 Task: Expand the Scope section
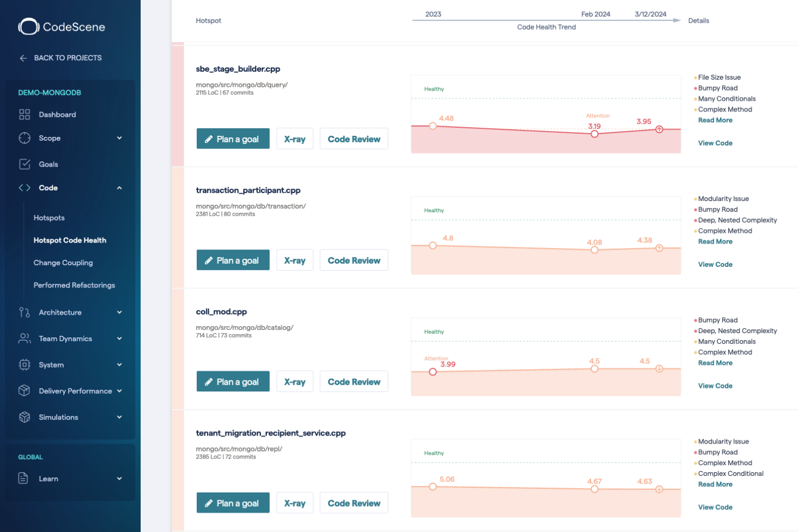(x=120, y=138)
